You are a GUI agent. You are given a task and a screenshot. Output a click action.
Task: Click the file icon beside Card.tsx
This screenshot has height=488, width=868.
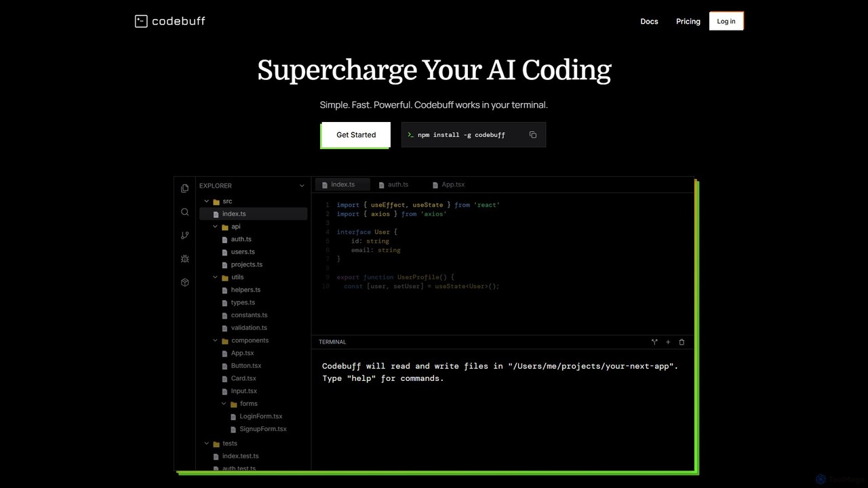(x=225, y=379)
